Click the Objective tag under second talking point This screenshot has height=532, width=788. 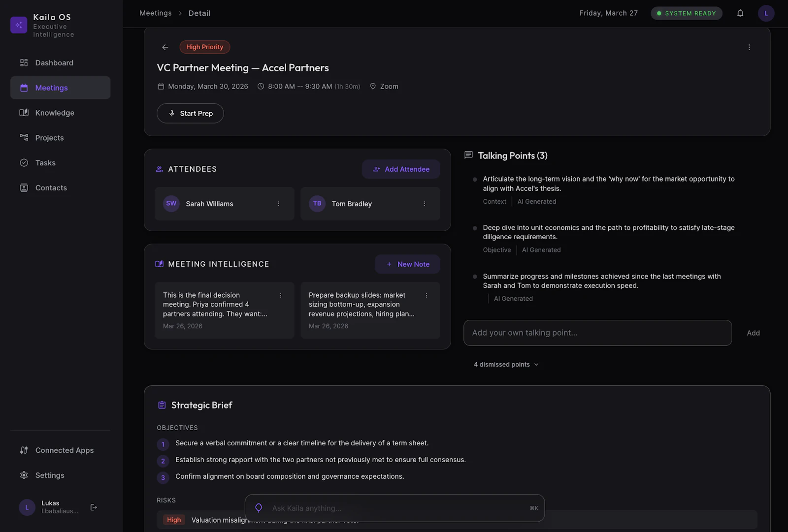pos(497,250)
